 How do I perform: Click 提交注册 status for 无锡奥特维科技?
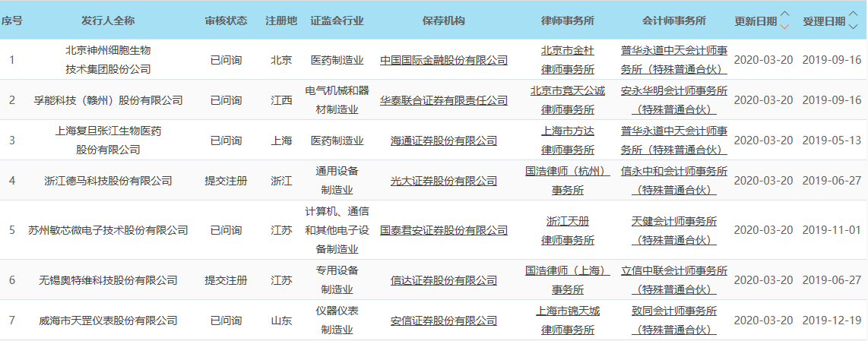226,280
